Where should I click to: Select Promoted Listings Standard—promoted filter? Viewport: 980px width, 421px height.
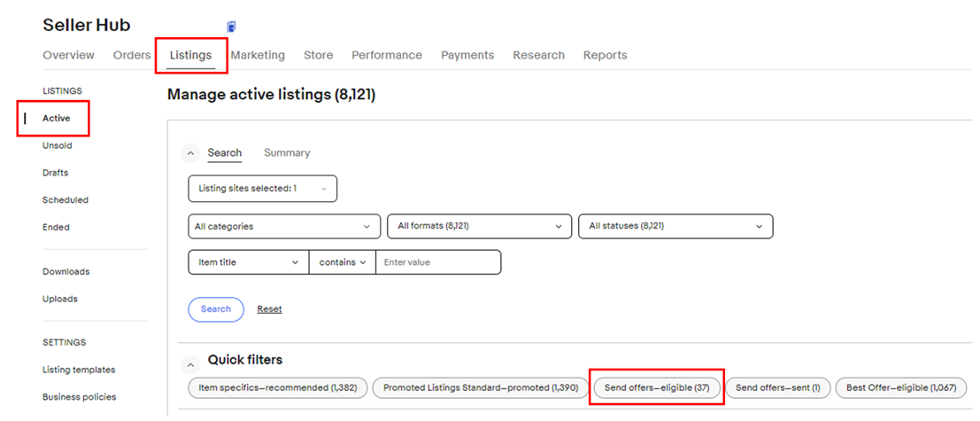pyautogui.click(x=481, y=388)
